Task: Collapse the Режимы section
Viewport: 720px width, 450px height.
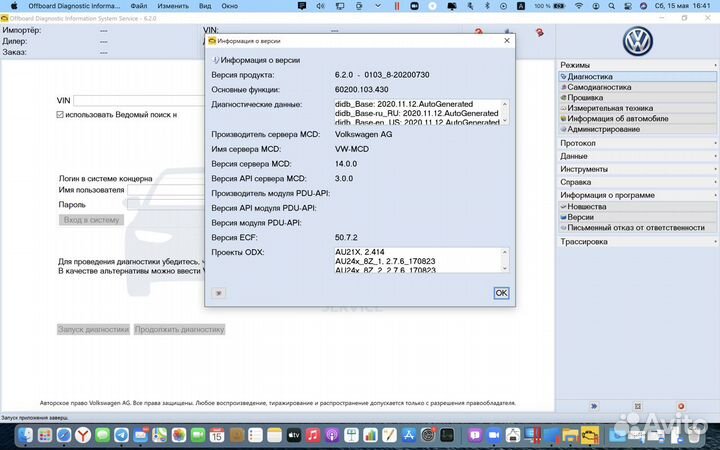Action: tap(638, 65)
